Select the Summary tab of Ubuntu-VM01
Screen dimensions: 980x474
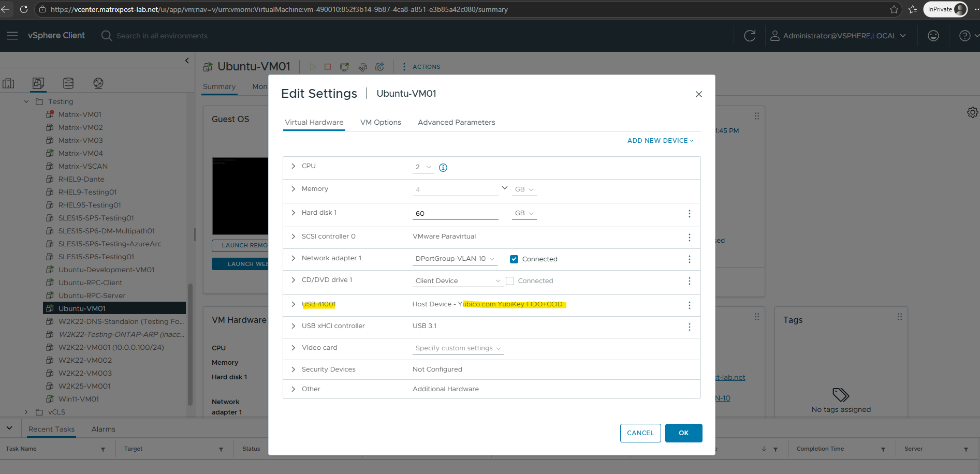(219, 87)
